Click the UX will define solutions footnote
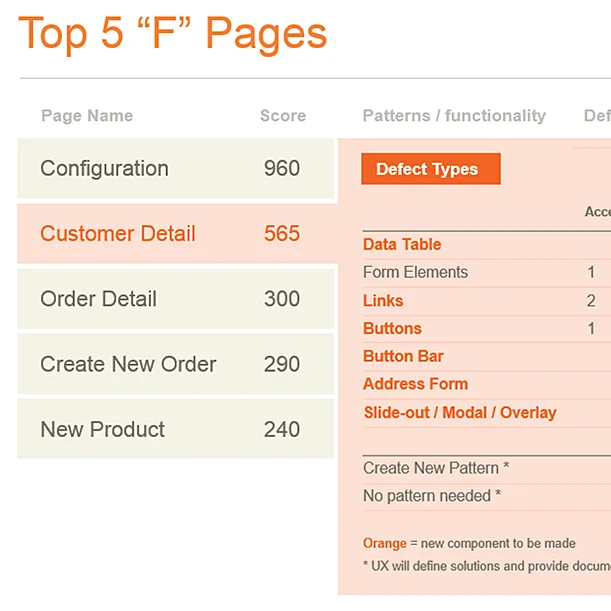This screenshot has width=611, height=611. tap(487, 566)
